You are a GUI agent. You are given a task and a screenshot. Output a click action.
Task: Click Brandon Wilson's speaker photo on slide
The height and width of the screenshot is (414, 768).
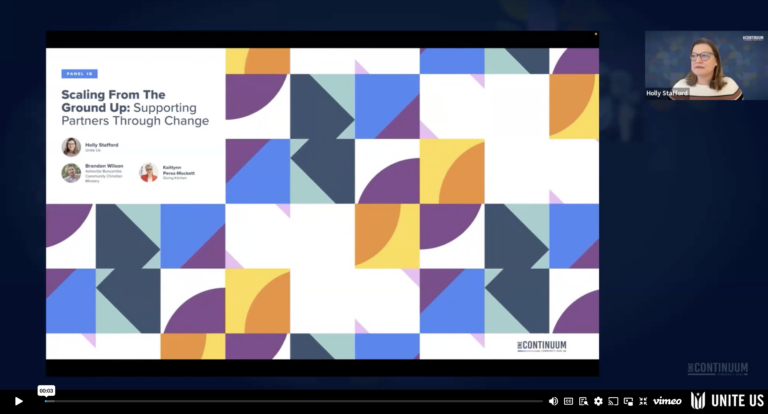coord(71,173)
